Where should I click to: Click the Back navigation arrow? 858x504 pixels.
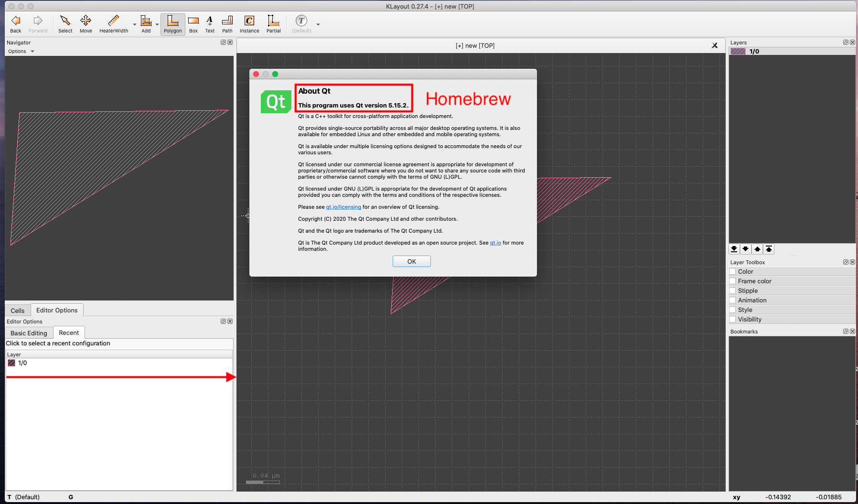(x=15, y=24)
